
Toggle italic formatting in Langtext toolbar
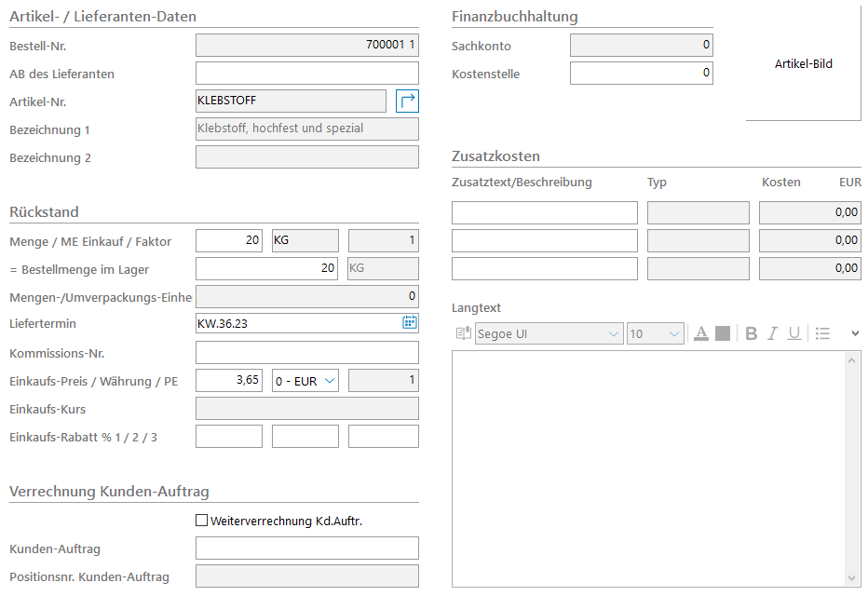coord(772,333)
